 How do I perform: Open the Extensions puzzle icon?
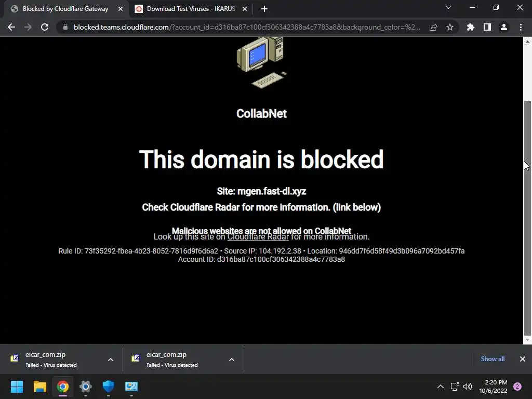(x=471, y=27)
